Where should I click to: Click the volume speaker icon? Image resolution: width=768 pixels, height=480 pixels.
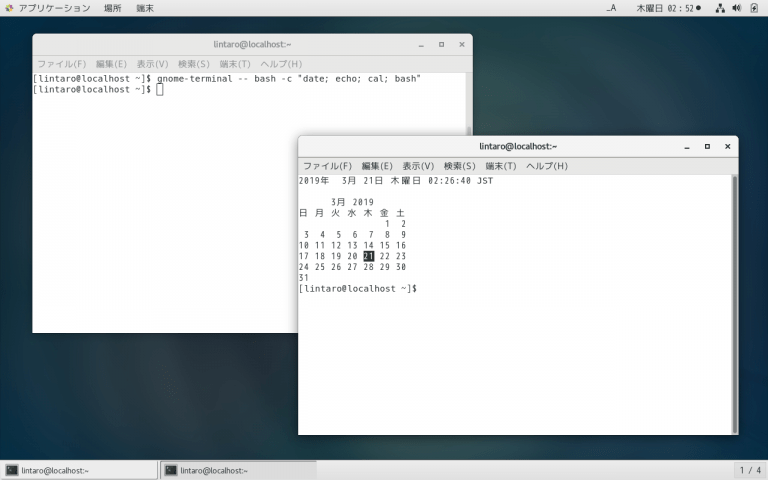pos(736,8)
